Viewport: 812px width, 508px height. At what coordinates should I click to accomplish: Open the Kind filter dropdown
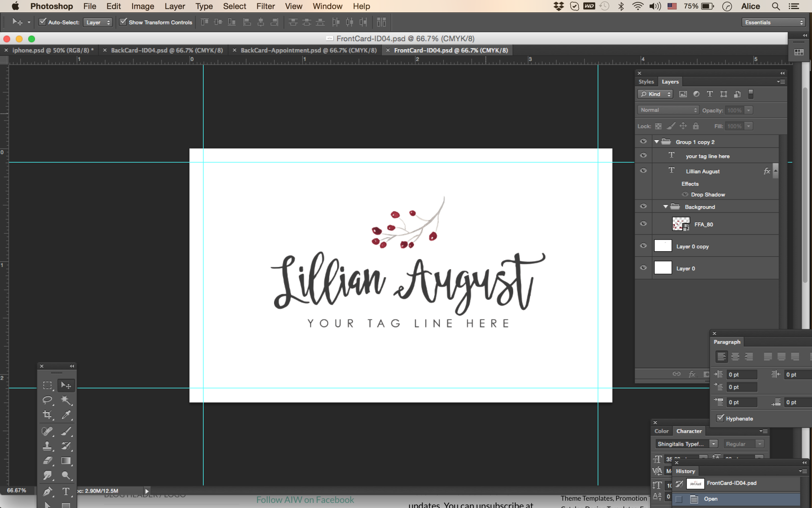655,94
